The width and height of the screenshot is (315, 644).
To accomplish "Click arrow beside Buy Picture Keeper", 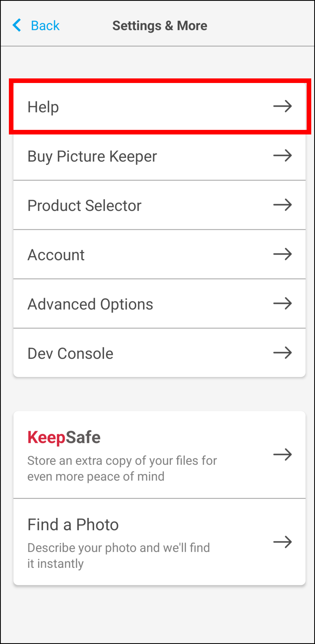I will point(282,156).
